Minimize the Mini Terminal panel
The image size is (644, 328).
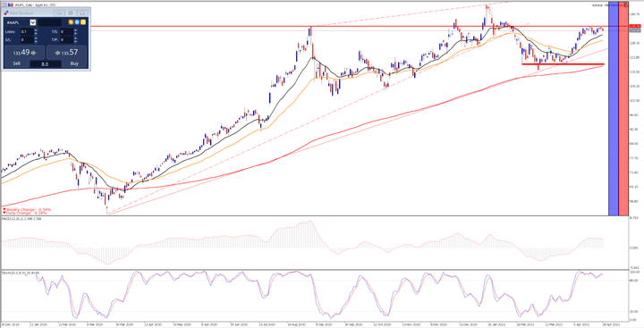(x=59, y=13)
